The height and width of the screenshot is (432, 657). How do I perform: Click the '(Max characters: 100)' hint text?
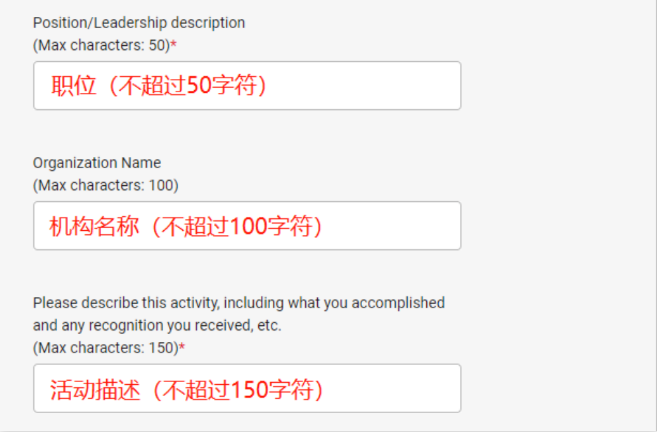pyautogui.click(x=106, y=185)
